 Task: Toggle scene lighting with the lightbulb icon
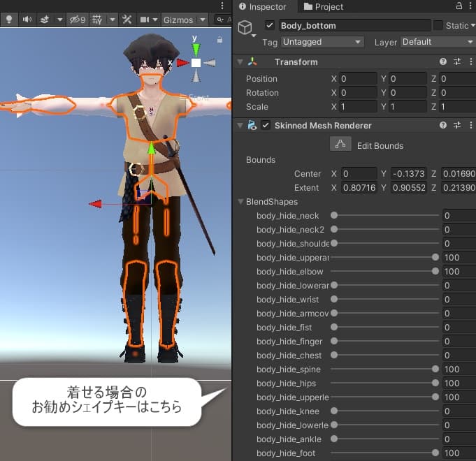[x=9, y=20]
